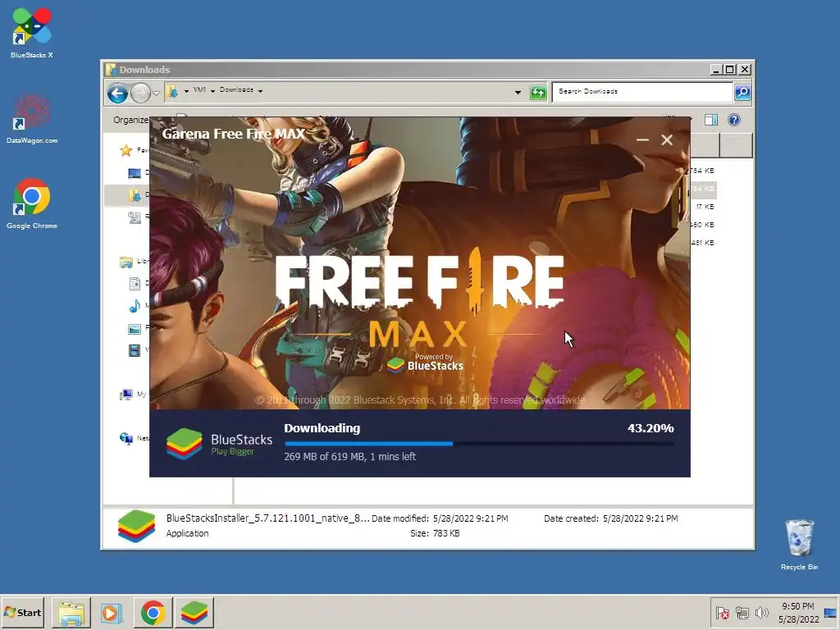Image resolution: width=840 pixels, height=630 pixels.
Task: Toggle the preview pane icon in Explorer
Action: (711, 120)
